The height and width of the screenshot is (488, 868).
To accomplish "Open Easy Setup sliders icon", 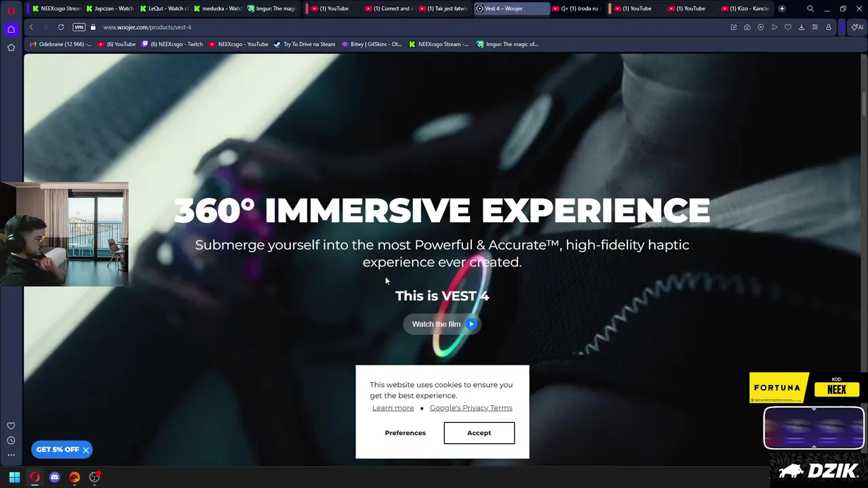I will (815, 27).
